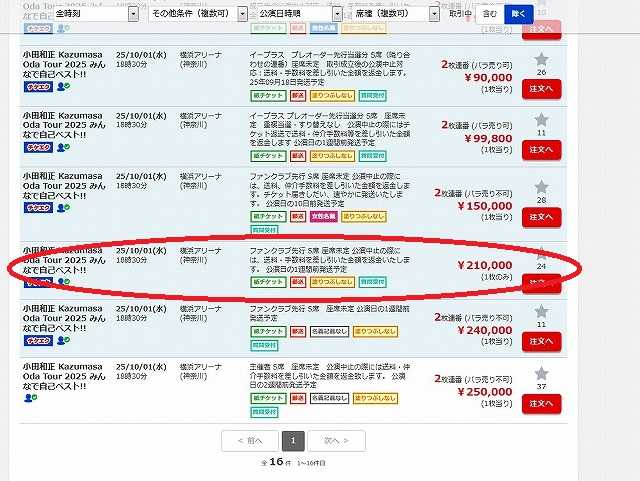This screenshot has width=640, height=481.
Task: Click 注文へ for the ¥90,000 ticket
Action: [x=541, y=89]
